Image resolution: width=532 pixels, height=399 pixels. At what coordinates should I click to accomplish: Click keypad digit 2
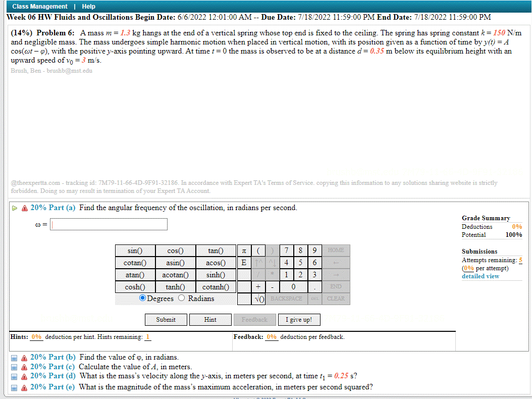tap(301, 275)
